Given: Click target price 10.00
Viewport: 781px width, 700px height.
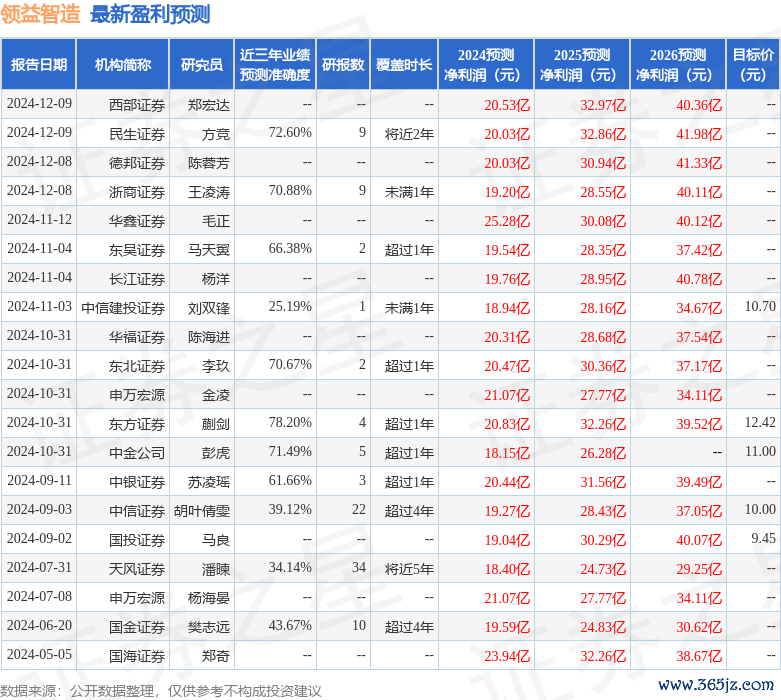Looking at the screenshot, I should [760, 509].
